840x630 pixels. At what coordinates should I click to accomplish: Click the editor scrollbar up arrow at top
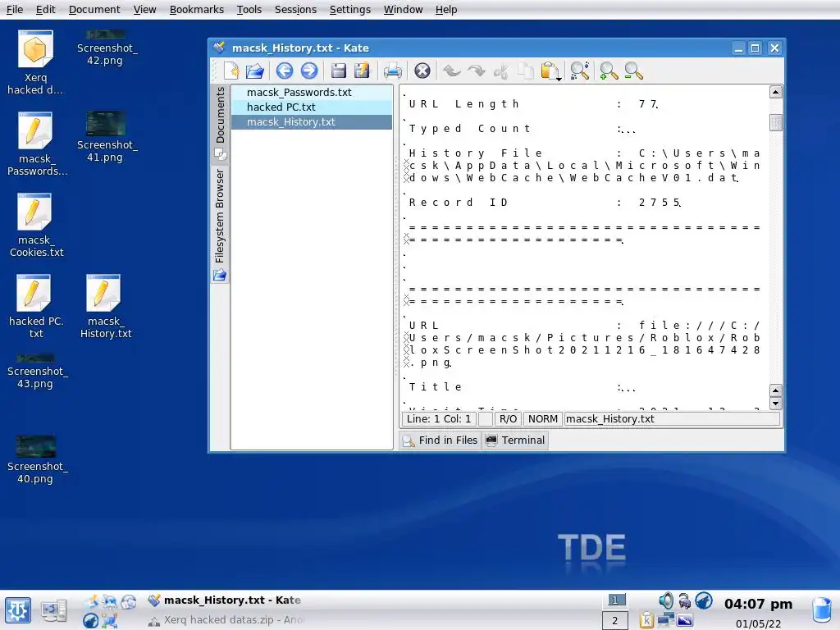click(775, 92)
